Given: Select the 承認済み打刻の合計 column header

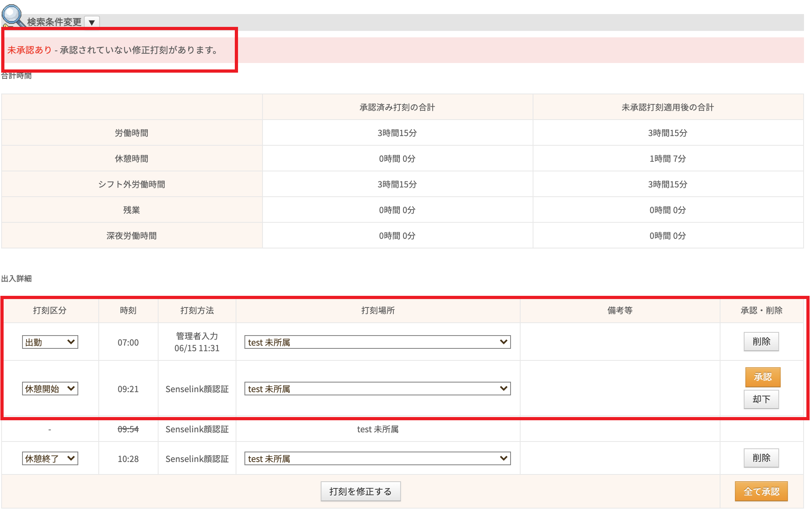Looking at the screenshot, I should click(397, 107).
